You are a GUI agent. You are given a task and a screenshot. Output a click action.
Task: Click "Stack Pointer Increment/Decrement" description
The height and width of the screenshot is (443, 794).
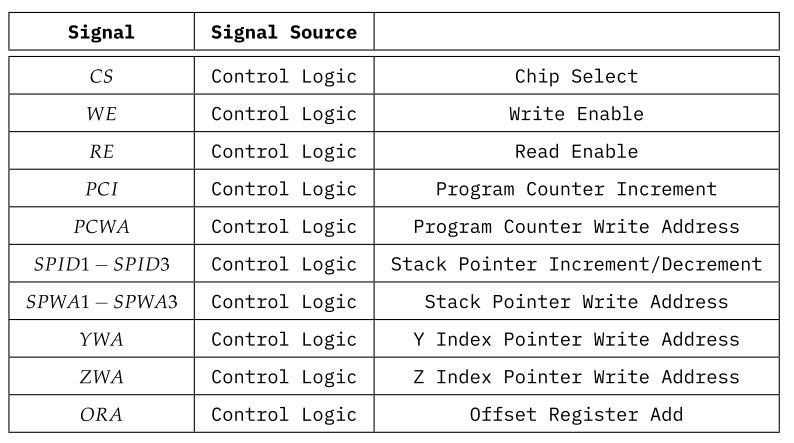(x=576, y=265)
